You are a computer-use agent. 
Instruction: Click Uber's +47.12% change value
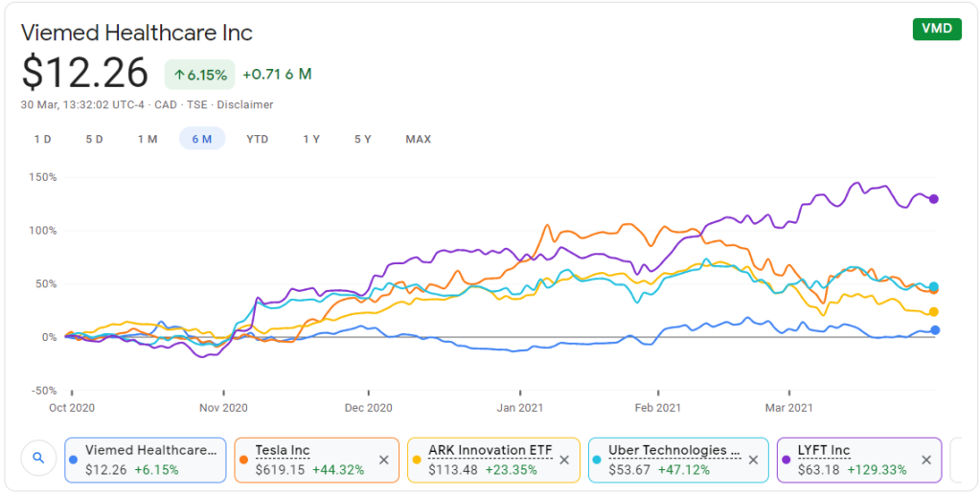[x=683, y=469]
